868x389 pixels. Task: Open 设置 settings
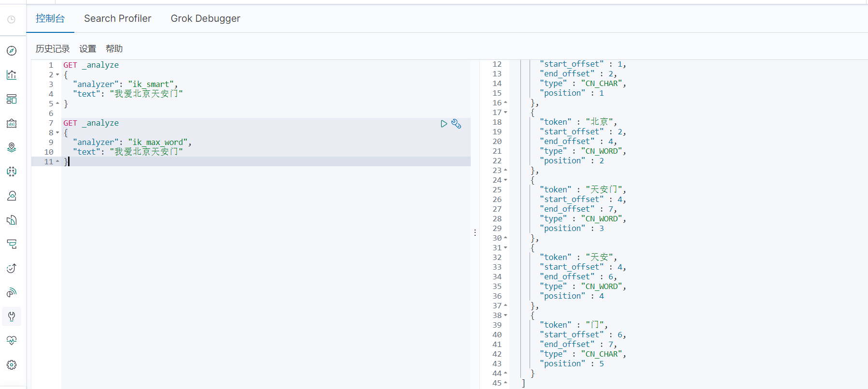click(88, 49)
